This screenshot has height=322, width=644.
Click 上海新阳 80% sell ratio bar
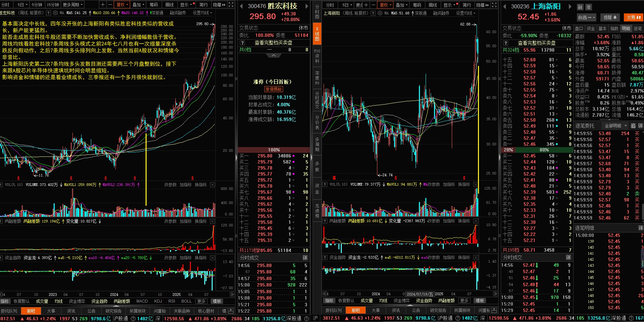(x=544, y=150)
